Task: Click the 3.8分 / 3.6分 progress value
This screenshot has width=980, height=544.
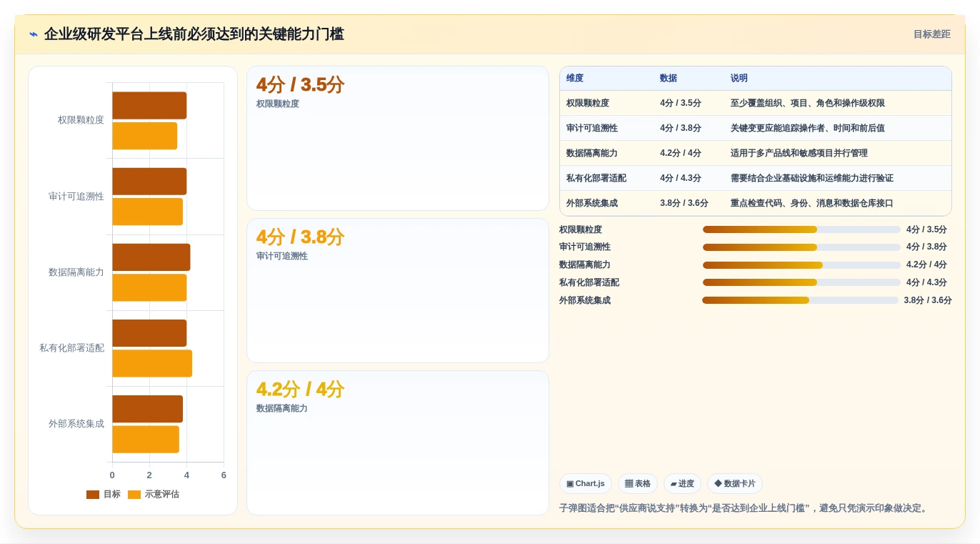Action: pyautogui.click(x=928, y=300)
